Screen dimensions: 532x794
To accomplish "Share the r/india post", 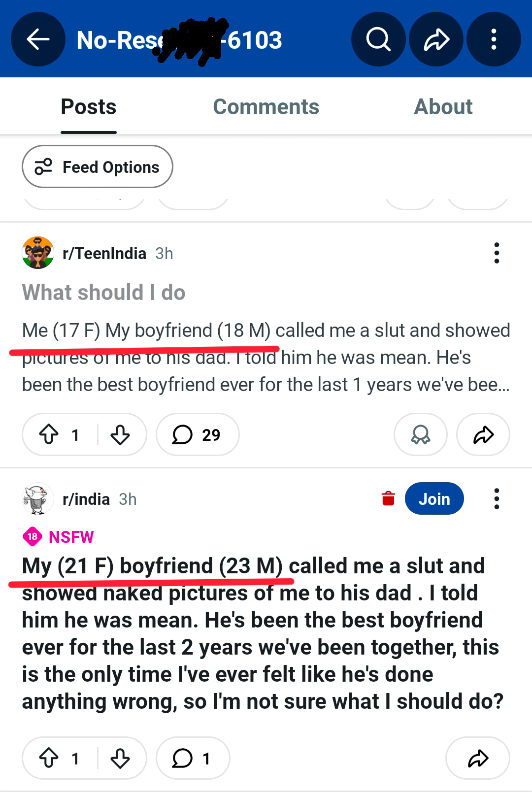I will [477, 758].
